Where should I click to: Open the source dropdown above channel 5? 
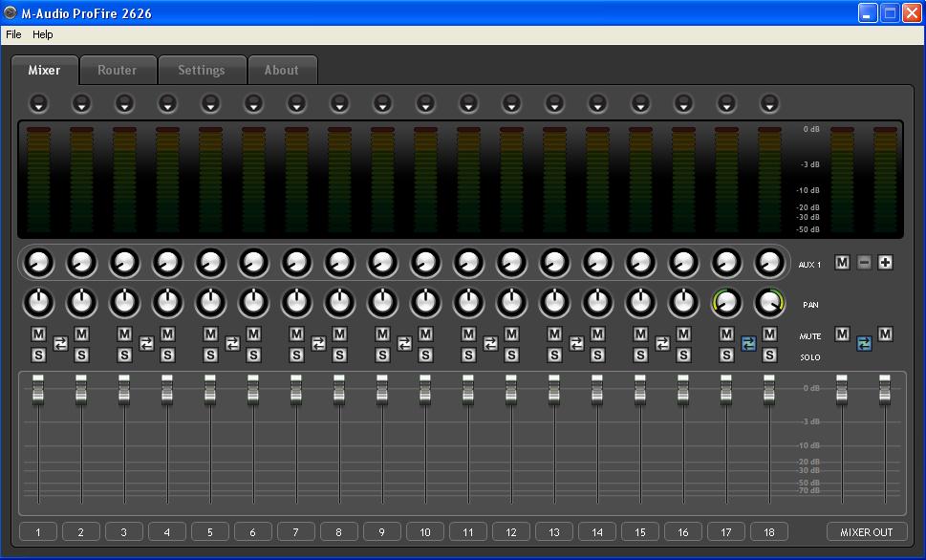point(210,103)
